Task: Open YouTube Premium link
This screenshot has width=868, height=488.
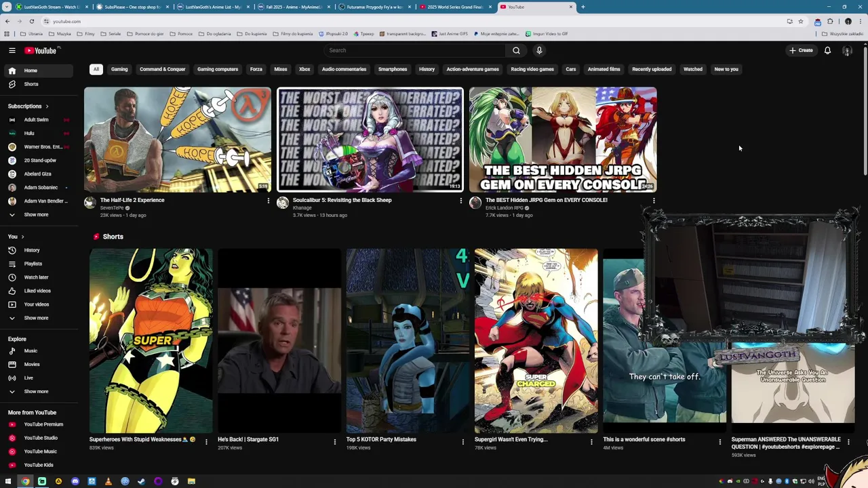Action: pos(39,424)
